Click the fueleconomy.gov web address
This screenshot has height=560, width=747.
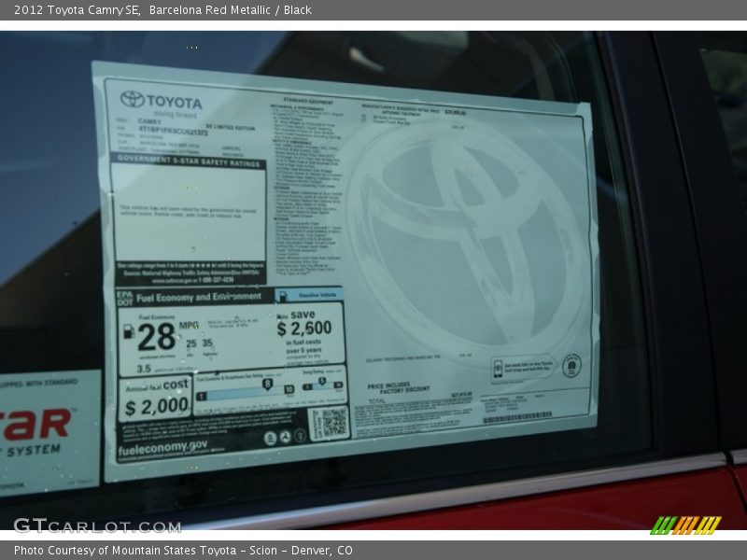click(x=163, y=447)
